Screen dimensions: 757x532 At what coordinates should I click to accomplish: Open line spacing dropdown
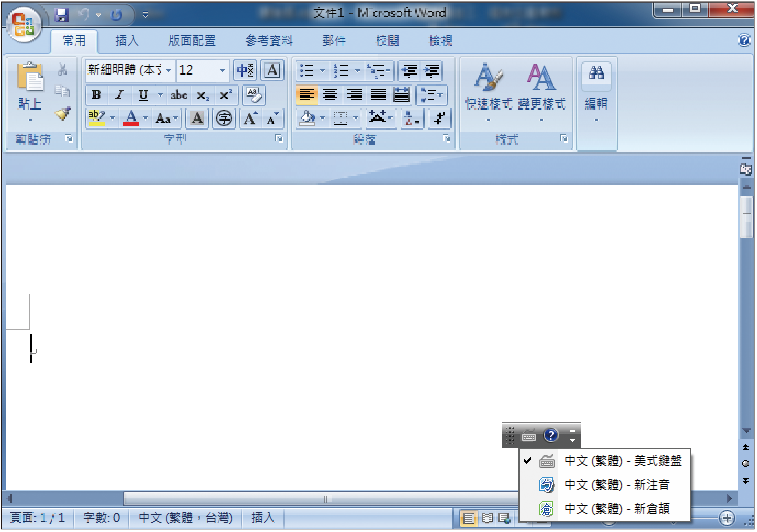(x=431, y=95)
